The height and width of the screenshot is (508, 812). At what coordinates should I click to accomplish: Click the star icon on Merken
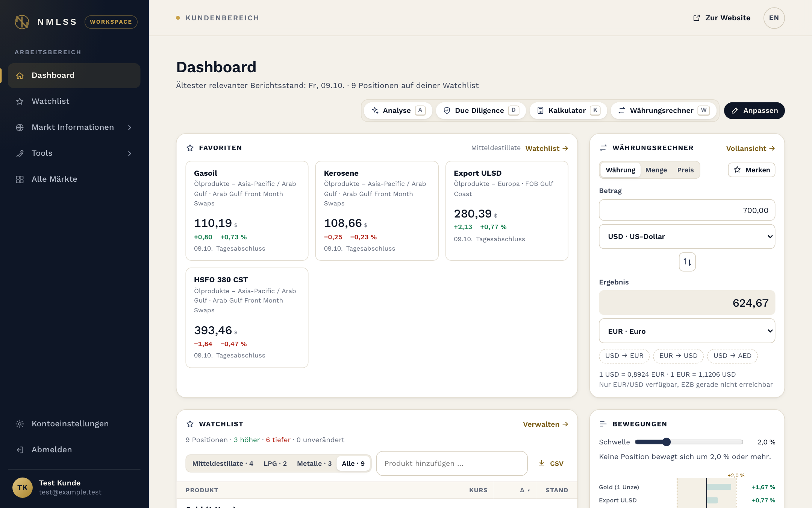click(738, 170)
